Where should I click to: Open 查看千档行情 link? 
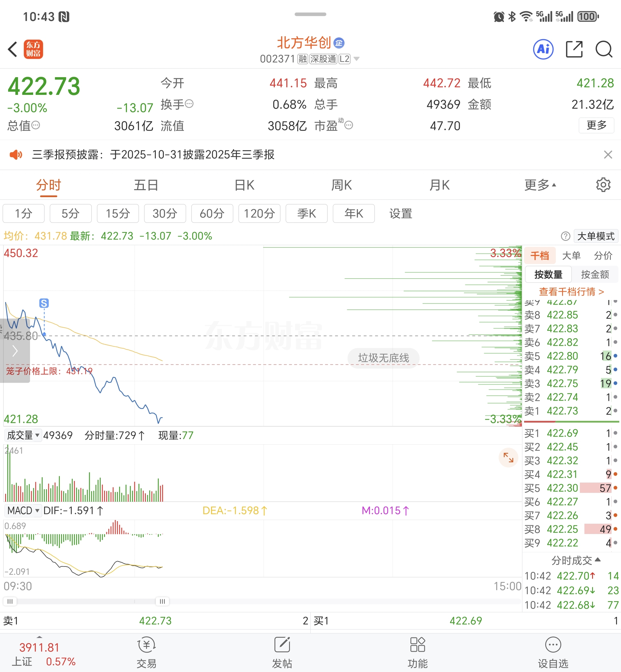click(571, 291)
